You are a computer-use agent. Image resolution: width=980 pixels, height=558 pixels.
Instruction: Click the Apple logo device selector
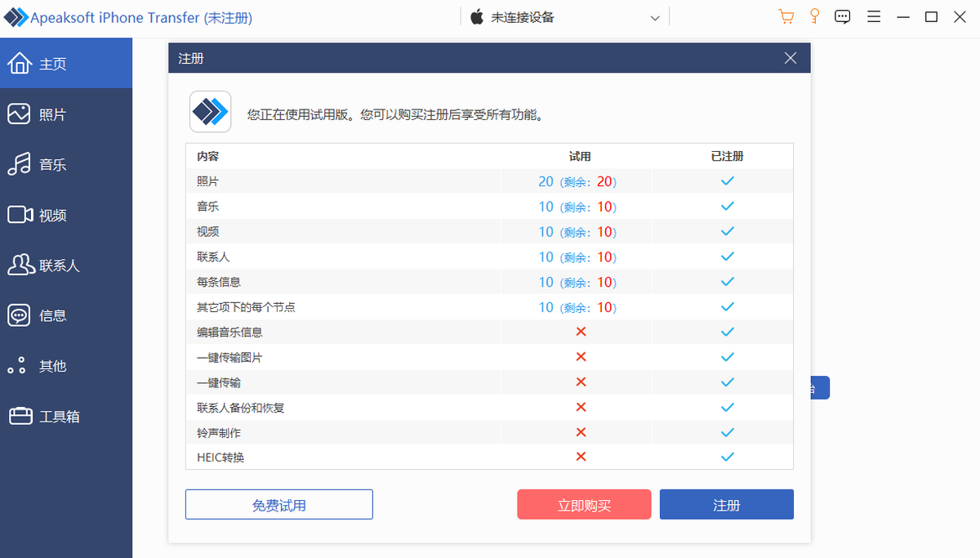(x=478, y=17)
